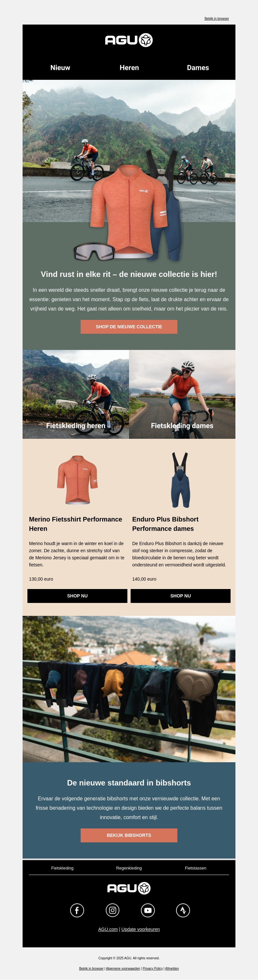The image size is (258, 980).
Task: Click Bekijk in browser link at top
Action: (217, 18)
